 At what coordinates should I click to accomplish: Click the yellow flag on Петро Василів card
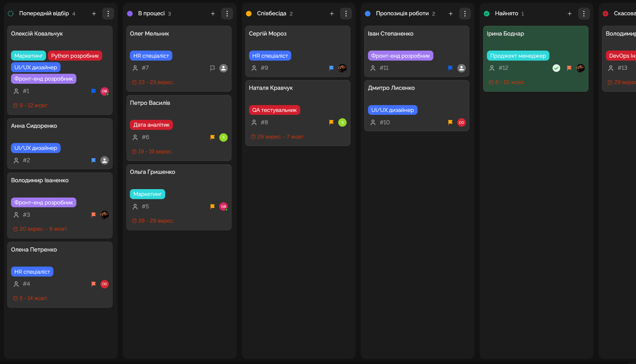coord(212,137)
